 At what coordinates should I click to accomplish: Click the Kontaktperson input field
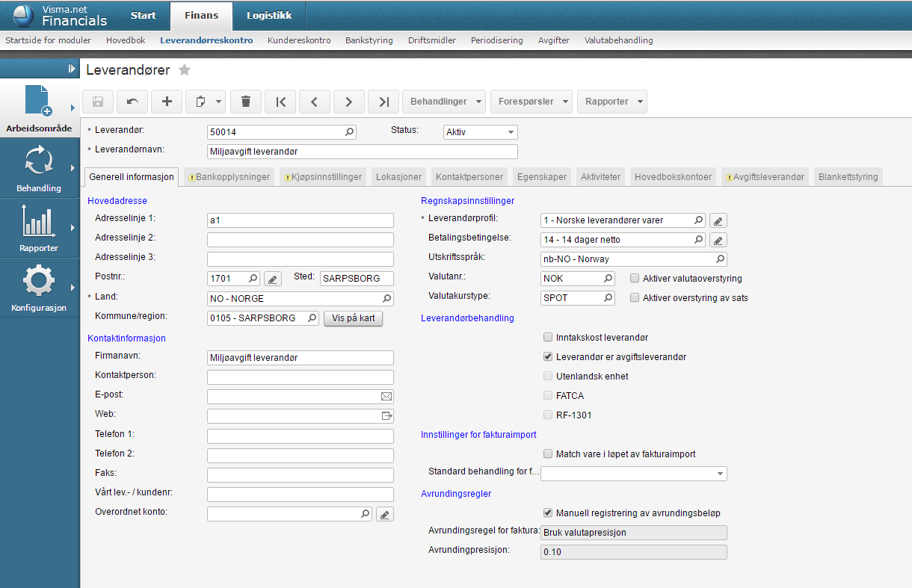(x=300, y=377)
